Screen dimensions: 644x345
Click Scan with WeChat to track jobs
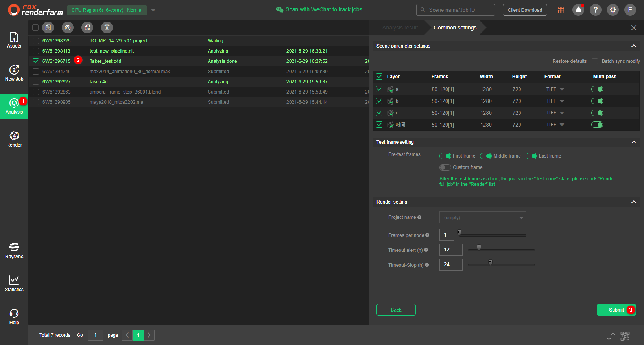(324, 9)
